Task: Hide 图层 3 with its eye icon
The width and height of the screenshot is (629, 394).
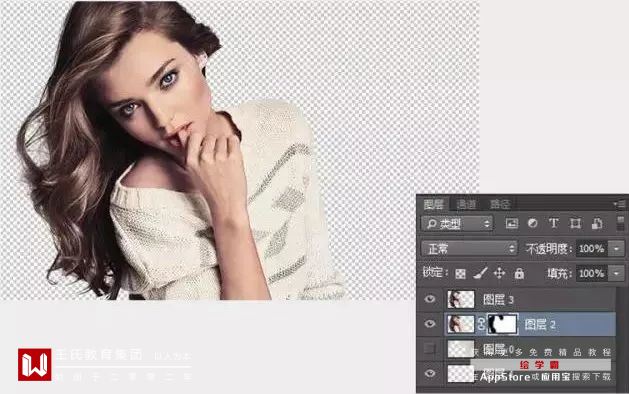Action: click(430, 299)
